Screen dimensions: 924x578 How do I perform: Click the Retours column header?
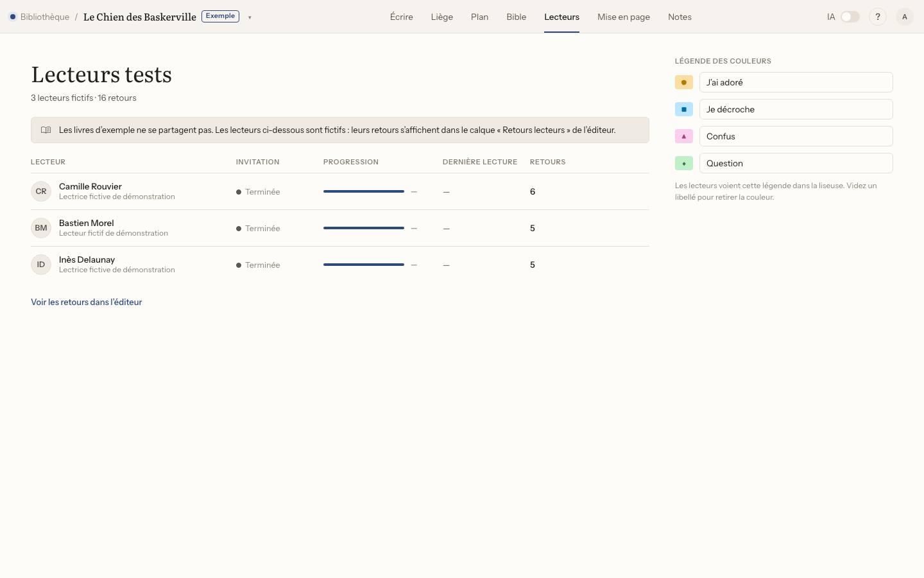click(x=548, y=162)
